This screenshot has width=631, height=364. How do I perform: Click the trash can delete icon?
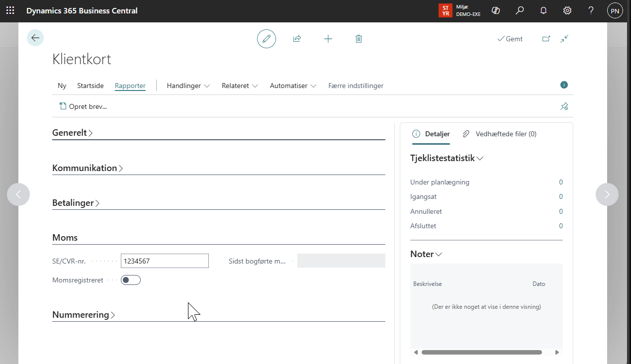tap(359, 38)
